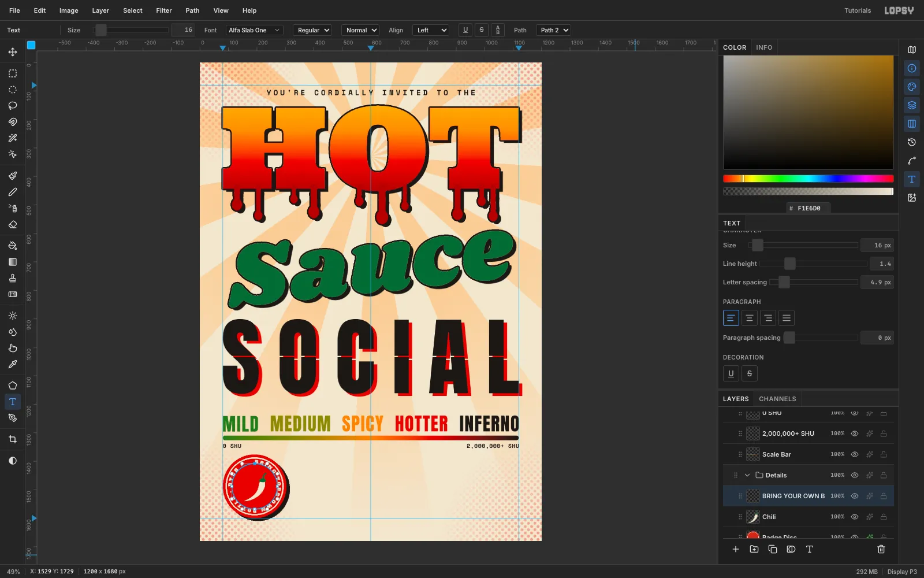The height and width of the screenshot is (578, 924).
Task: Add a new layer with plus icon
Action: (736, 549)
